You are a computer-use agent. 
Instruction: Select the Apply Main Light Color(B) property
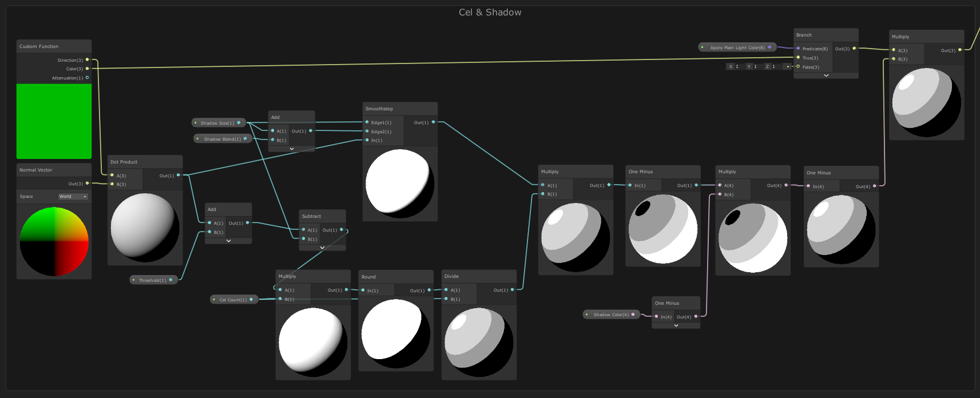(x=737, y=47)
